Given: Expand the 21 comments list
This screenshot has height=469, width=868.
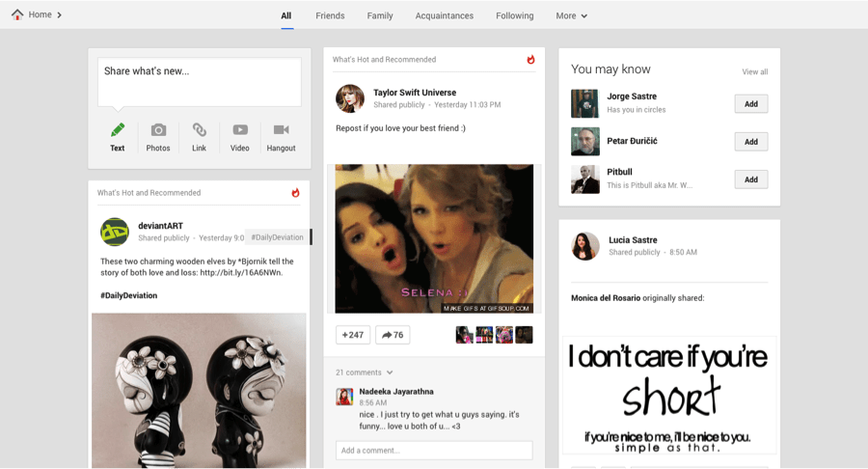Looking at the screenshot, I should click(365, 372).
